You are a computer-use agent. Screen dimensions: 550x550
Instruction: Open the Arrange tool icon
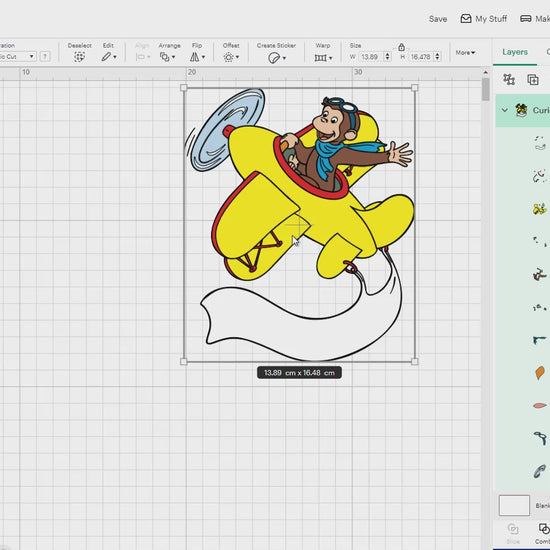pyautogui.click(x=165, y=57)
